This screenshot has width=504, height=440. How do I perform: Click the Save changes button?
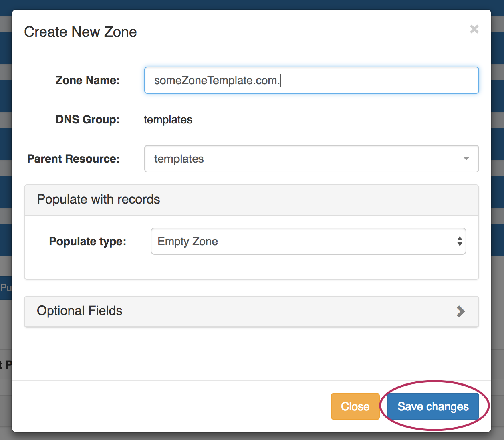[x=433, y=406]
